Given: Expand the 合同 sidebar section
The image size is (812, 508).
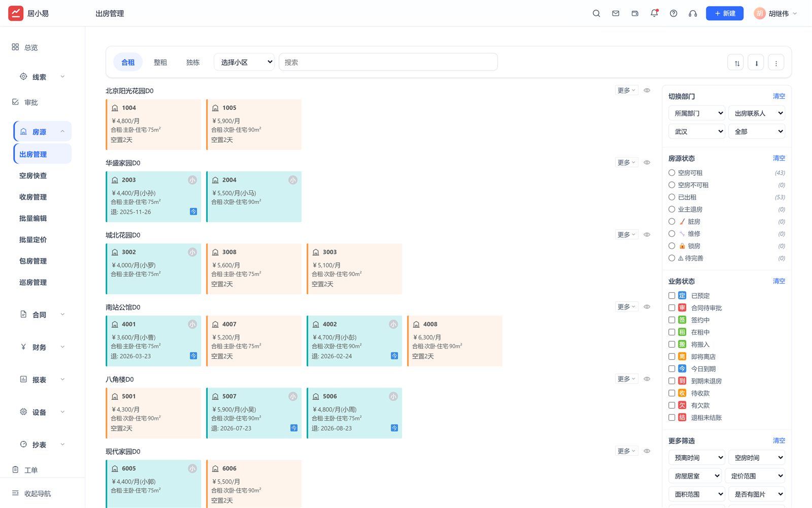Looking at the screenshot, I should coord(43,314).
